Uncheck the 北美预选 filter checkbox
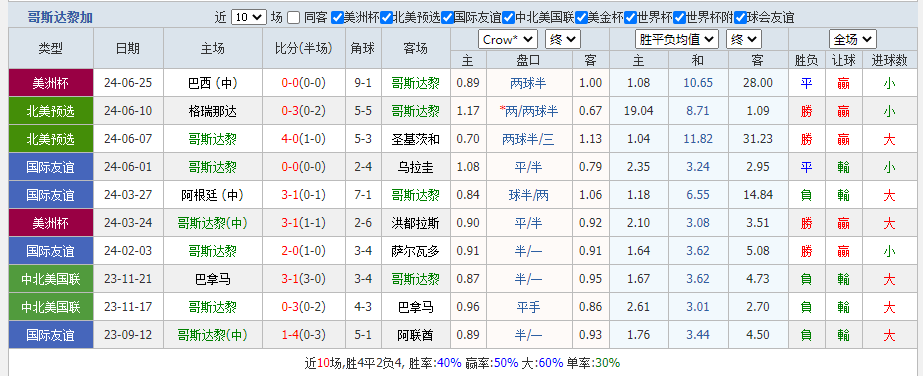The height and width of the screenshot is (376, 923). tap(386, 18)
